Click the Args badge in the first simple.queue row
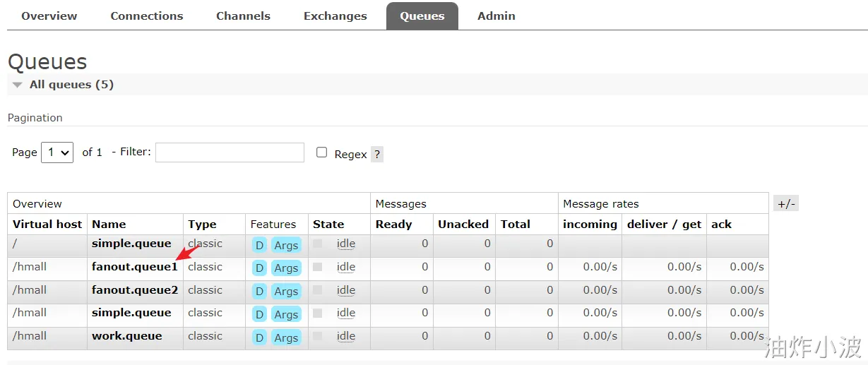Image resolution: width=868 pixels, height=365 pixels. pos(286,245)
